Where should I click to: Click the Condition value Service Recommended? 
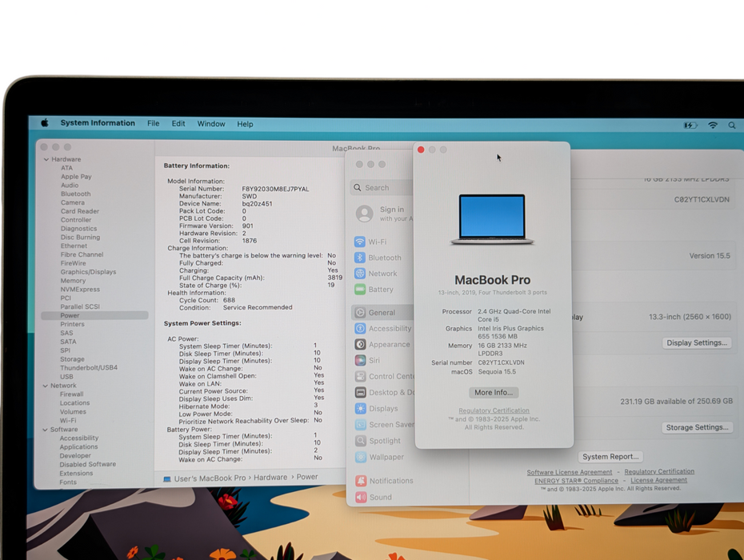(258, 307)
